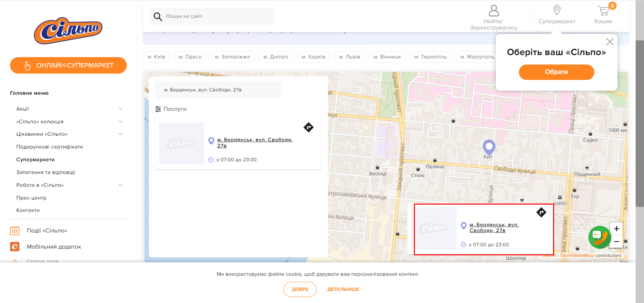
Task: Click the store thumbnail in the map popup
Action: tap(434, 228)
